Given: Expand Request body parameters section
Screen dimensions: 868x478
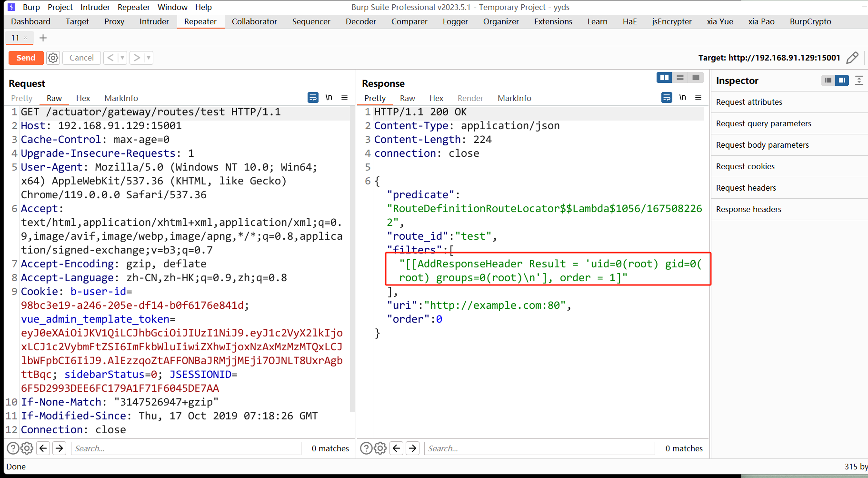Looking at the screenshot, I should [789, 145].
